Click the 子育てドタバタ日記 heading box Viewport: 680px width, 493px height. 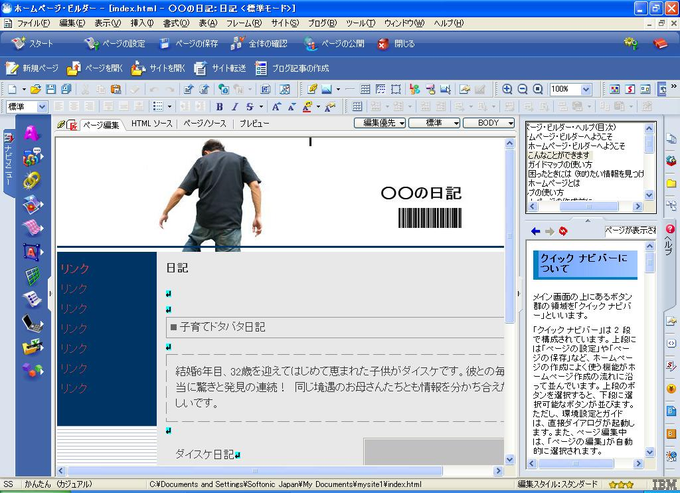click(335, 327)
